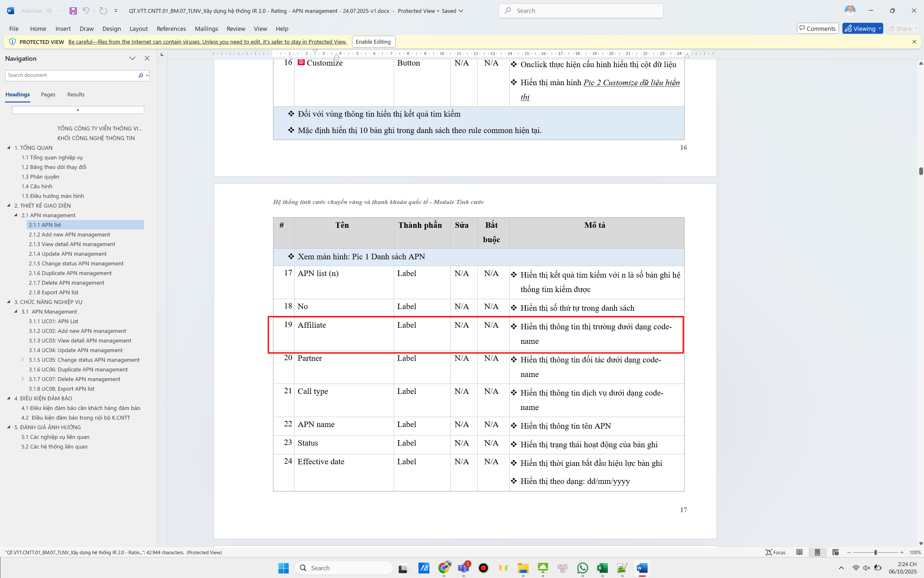The width and height of the screenshot is (924, 578).
Task: Switch to Pages tab in Navigation
Action: tap(48, 94)
